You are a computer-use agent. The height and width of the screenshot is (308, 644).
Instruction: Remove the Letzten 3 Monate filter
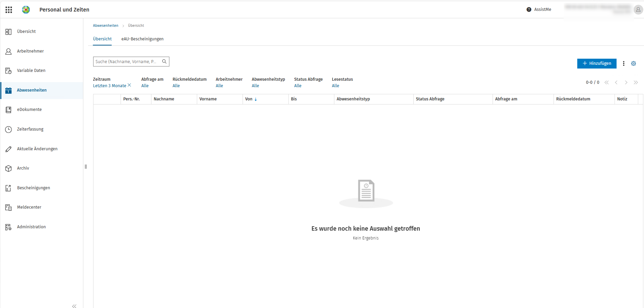tap(129, 85)
